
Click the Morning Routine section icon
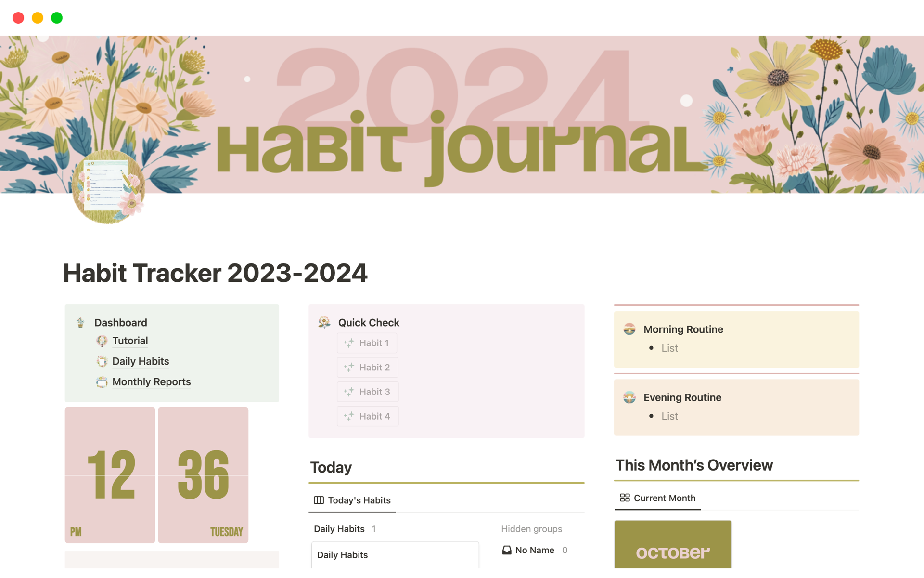click(629, 329)
